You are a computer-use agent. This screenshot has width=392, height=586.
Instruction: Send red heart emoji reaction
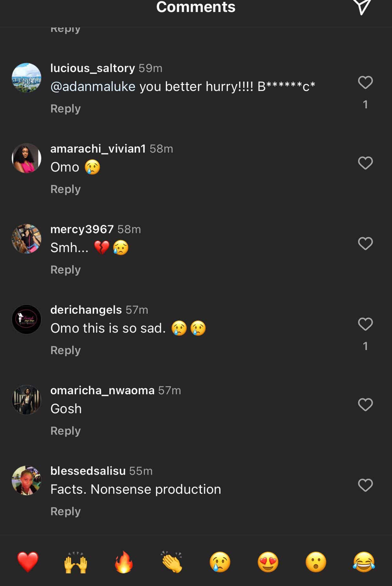(x=28, y=562)
